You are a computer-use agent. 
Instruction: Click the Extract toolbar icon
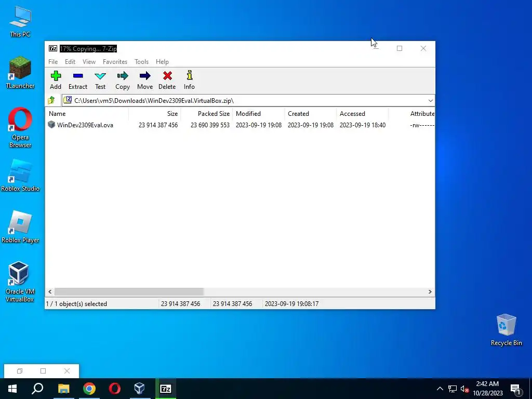pyautogui.click(x=78, y=76)
